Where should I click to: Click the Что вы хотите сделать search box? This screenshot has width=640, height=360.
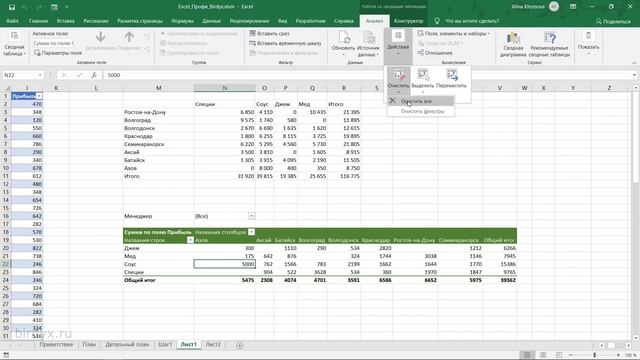[472, 21]
